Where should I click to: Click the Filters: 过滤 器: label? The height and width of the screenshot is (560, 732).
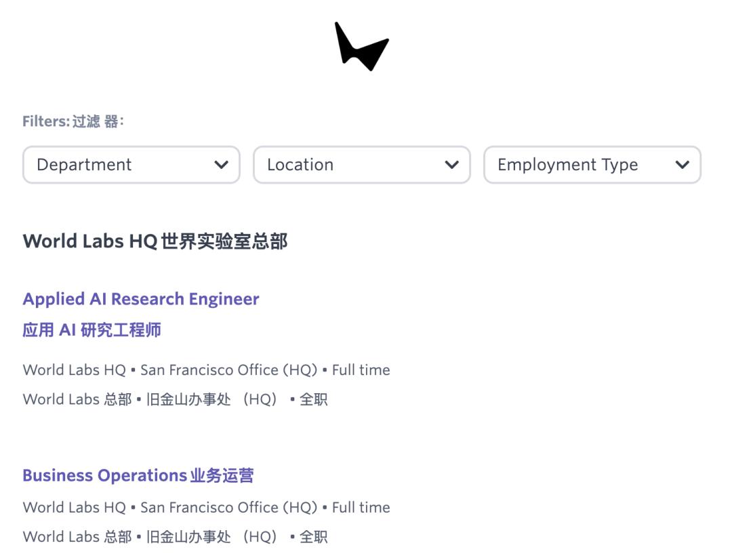point(73,121)
